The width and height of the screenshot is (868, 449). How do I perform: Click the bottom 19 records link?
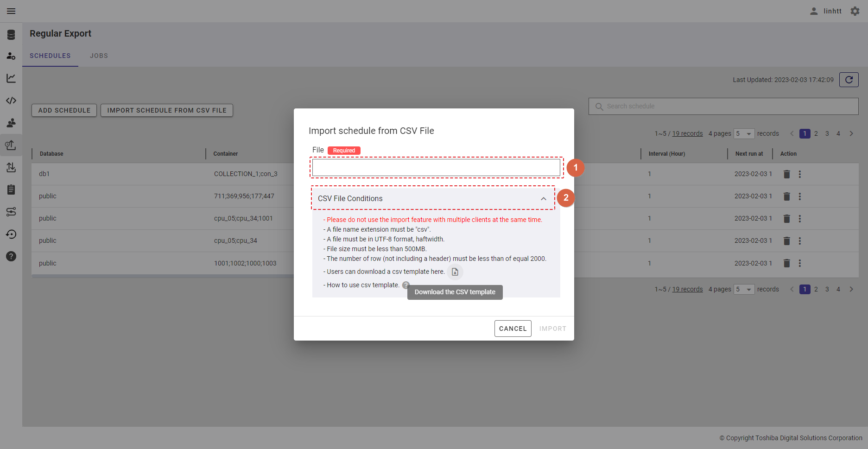tap(688, 289)
